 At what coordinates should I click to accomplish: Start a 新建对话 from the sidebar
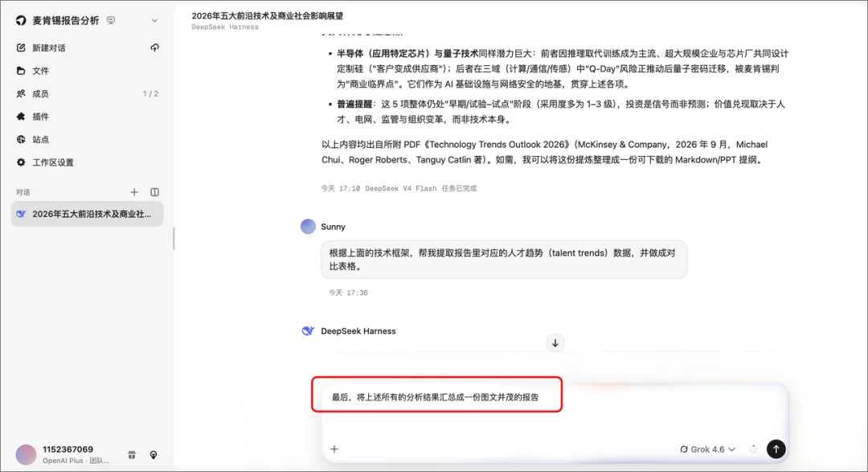click(49, 47)
